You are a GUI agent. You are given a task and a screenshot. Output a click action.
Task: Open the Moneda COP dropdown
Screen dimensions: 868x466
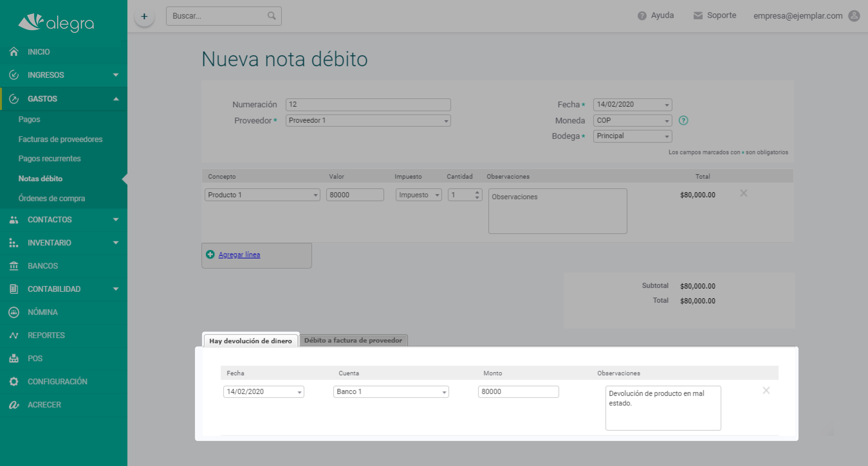point(633,120)
